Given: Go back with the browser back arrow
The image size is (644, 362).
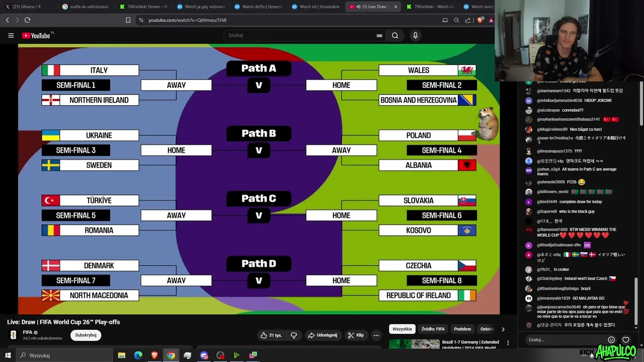Looking at the screenshot, I should 7,20.
